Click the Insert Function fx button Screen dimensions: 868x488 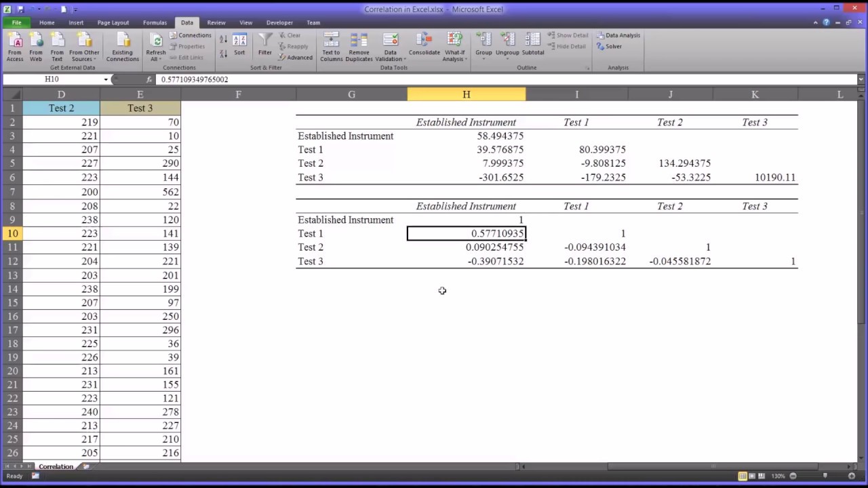[149, 79]
